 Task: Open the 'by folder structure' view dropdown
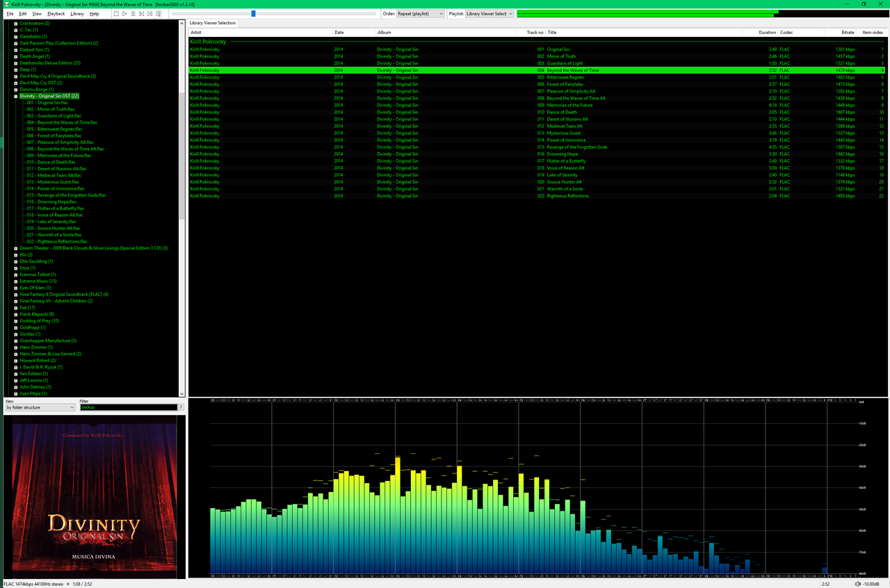tap(40, 407)
